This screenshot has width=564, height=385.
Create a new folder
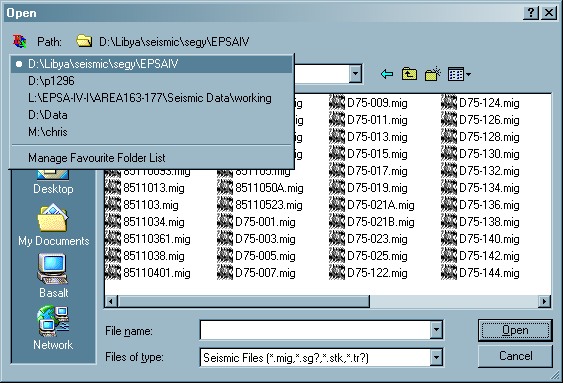[432, 74]
